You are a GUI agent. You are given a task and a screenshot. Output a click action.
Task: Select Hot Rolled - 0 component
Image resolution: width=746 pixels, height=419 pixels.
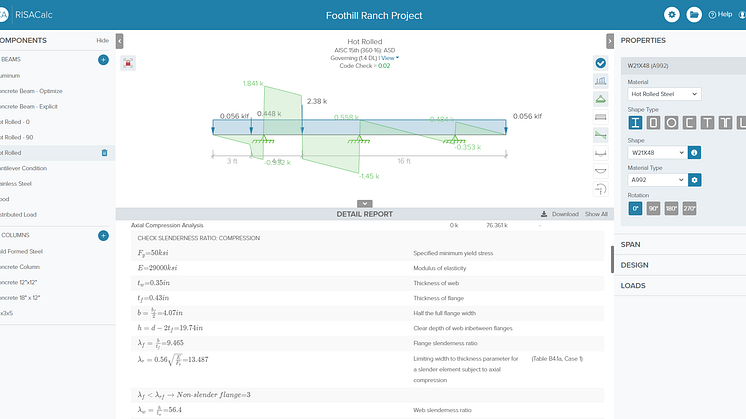[14, 122]
